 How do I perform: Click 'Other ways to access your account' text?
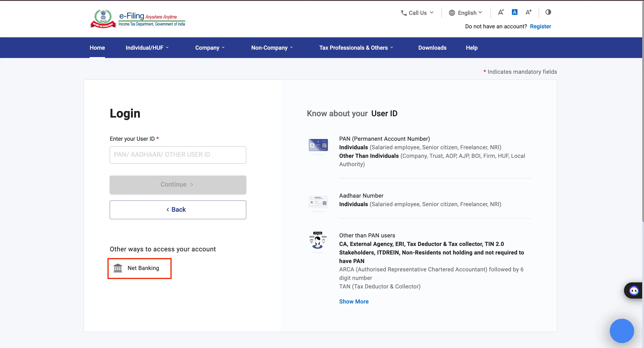(x=163, y=249)
